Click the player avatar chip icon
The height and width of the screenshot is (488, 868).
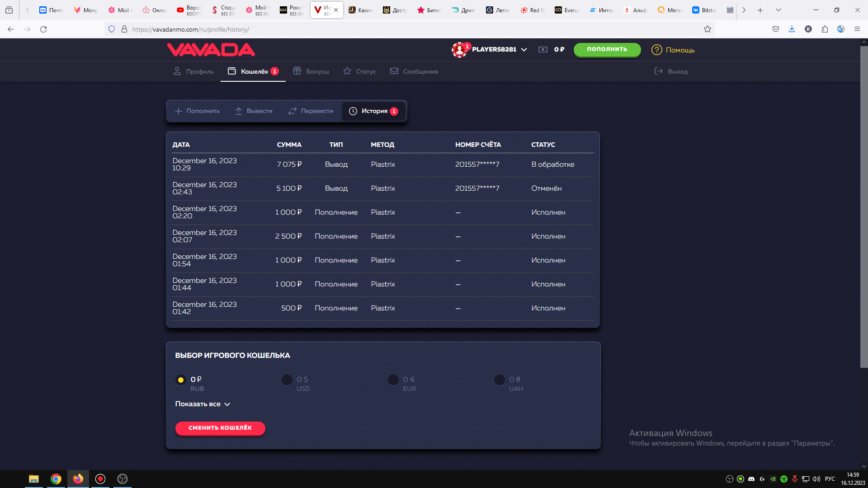[x=459, y=50]
